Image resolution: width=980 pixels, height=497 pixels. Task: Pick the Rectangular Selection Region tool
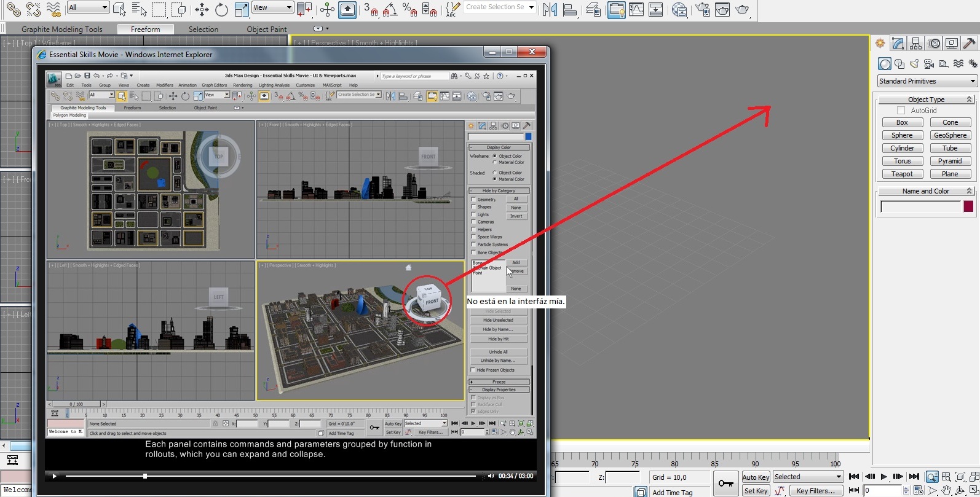click(159, 9)
